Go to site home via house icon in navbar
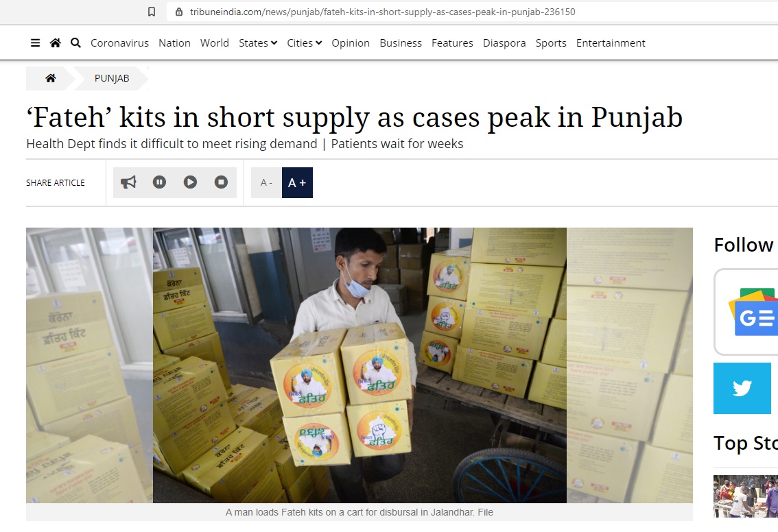The height and width of the screenshot is (532, 778). click(x=56, y=43)
